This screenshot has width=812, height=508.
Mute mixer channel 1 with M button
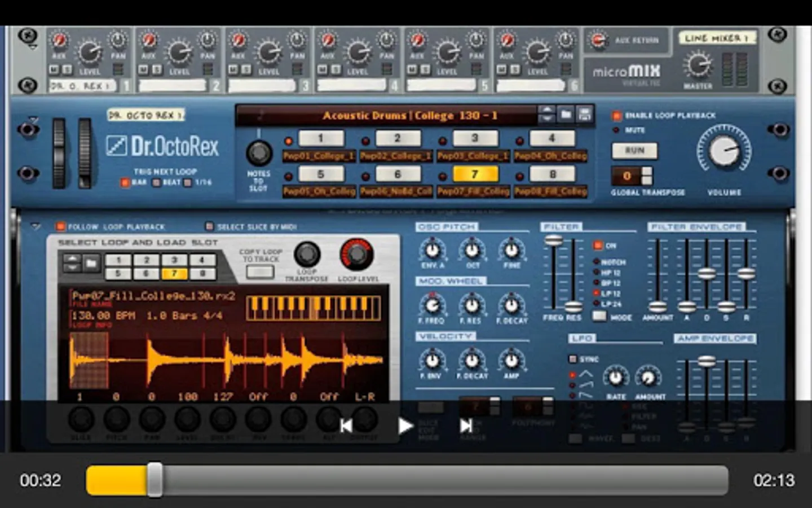tap(54, 69)
